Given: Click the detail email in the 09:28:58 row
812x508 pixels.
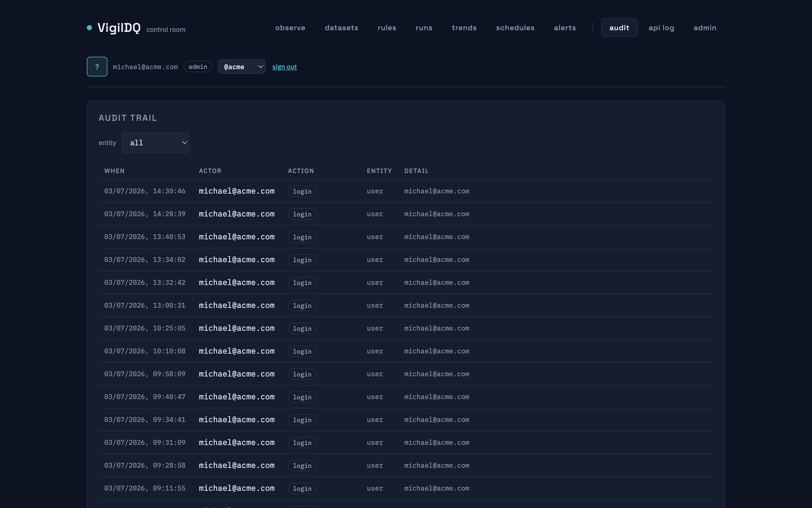Looking at the screenshot, I should click(x=436, y=465).
